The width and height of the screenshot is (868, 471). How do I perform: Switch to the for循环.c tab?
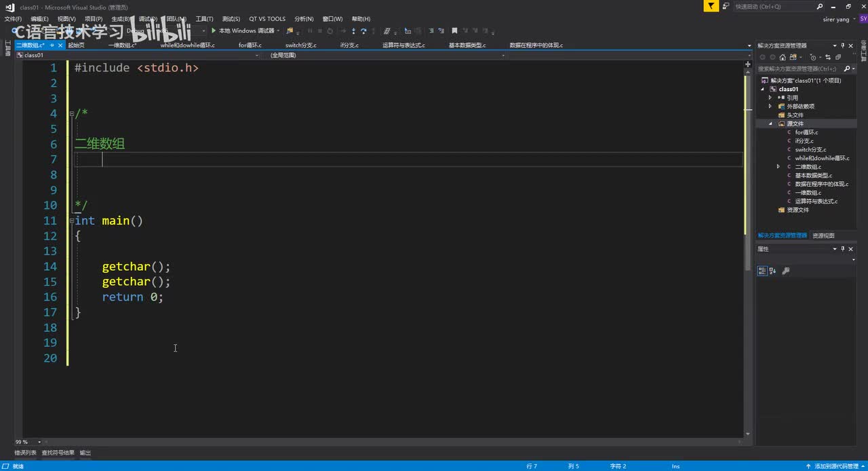tap(250, 45)
